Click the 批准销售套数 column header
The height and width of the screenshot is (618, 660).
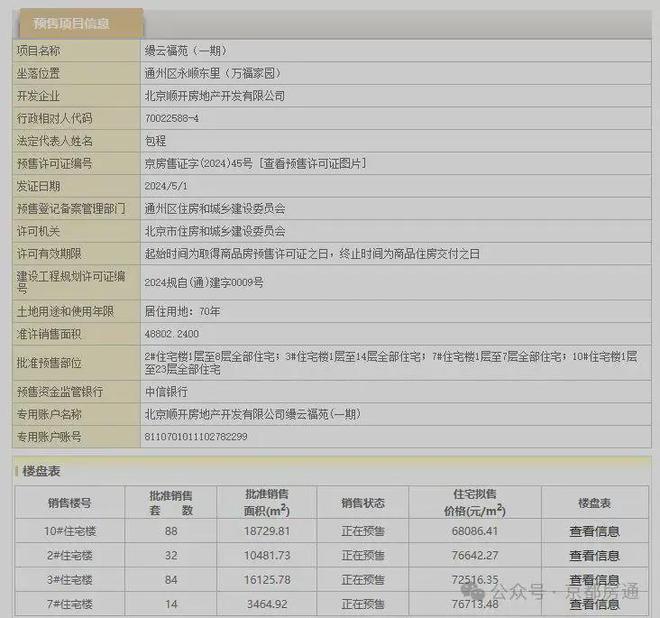171,503
